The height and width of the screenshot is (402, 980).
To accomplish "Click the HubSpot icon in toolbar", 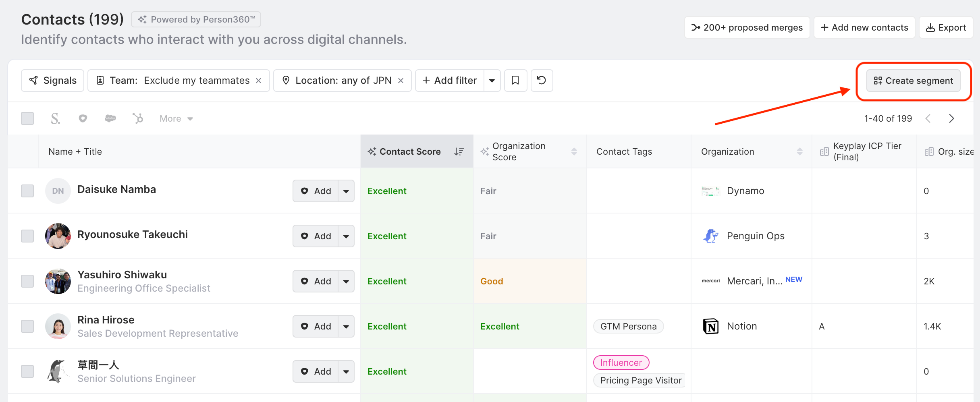I will [x=138, y=118].
